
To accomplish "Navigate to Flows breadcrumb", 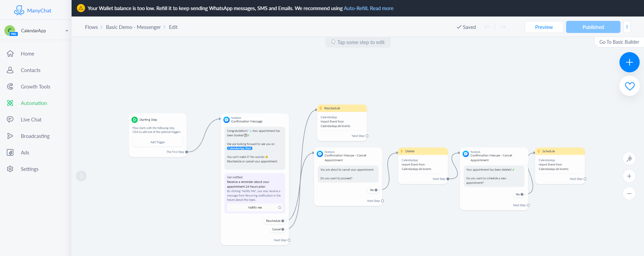I will click(x=91, y=27).
